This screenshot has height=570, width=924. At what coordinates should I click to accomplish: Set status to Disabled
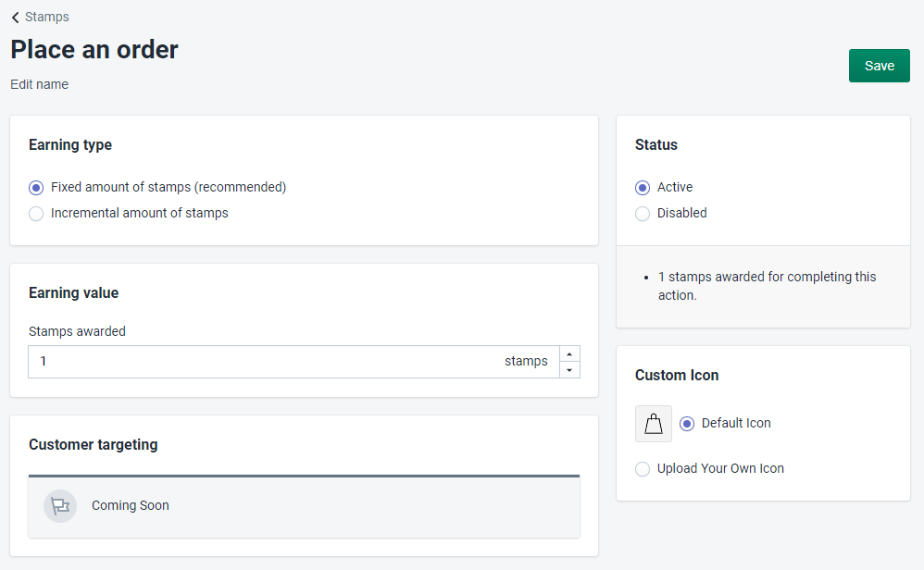tap(643, 214)
